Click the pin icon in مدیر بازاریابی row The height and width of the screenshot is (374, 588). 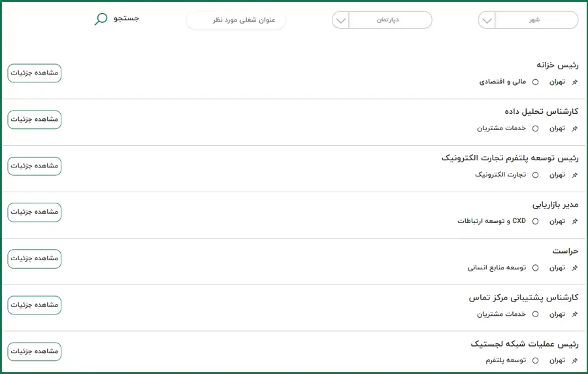point(575,222)
